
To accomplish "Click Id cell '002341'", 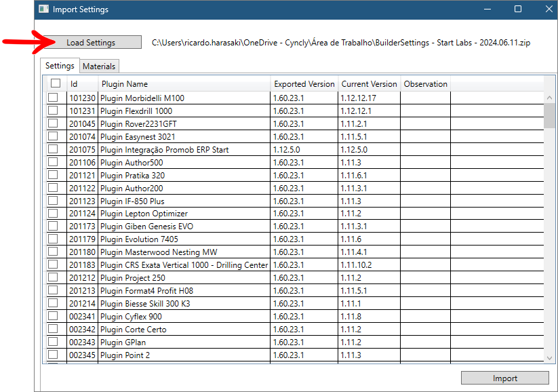I will pyautogui.click(x=82, y=317).
